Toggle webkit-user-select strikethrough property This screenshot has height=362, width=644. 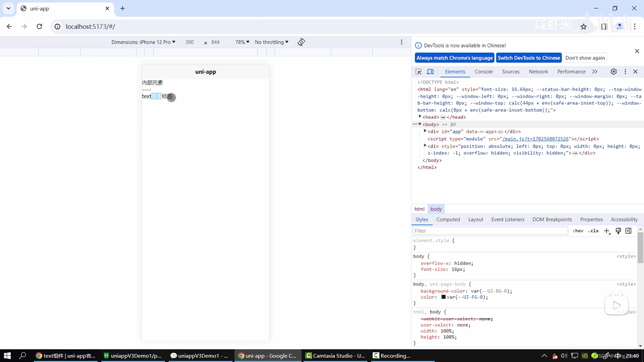point(416,319)
